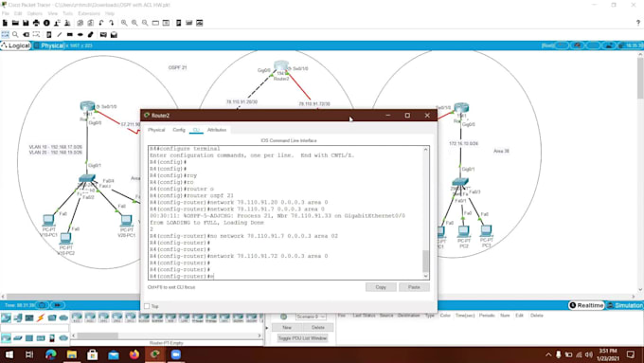The width and height of the screenshot is (644, 363).
Task: Switch to Config tab in Router2 window
Action: coord(179,130)
